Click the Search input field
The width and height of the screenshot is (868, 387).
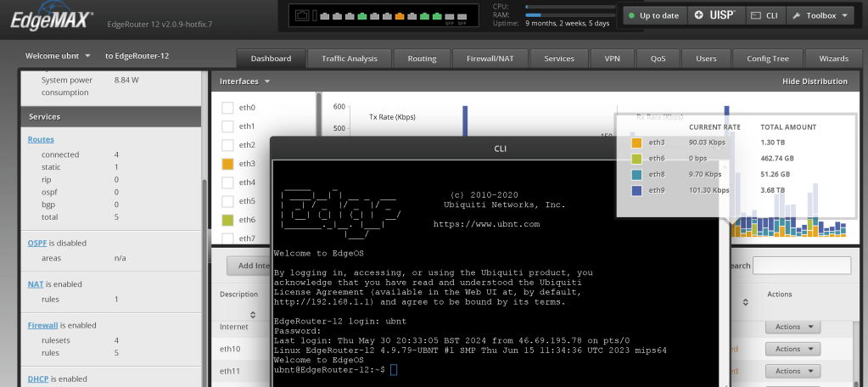coord(802,266)
